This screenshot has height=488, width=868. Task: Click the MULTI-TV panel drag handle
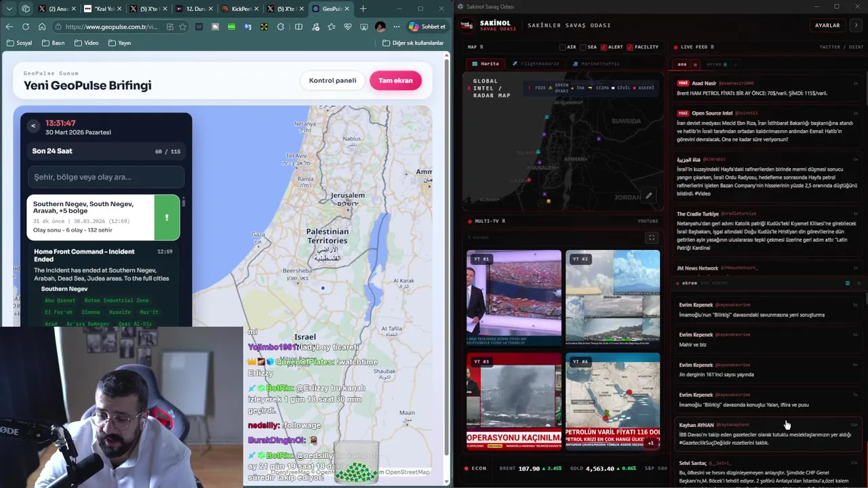click(x=503, y=221)
